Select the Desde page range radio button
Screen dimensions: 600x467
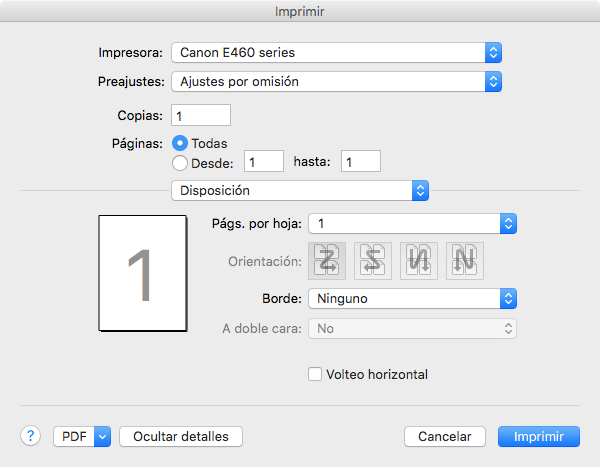181,162
